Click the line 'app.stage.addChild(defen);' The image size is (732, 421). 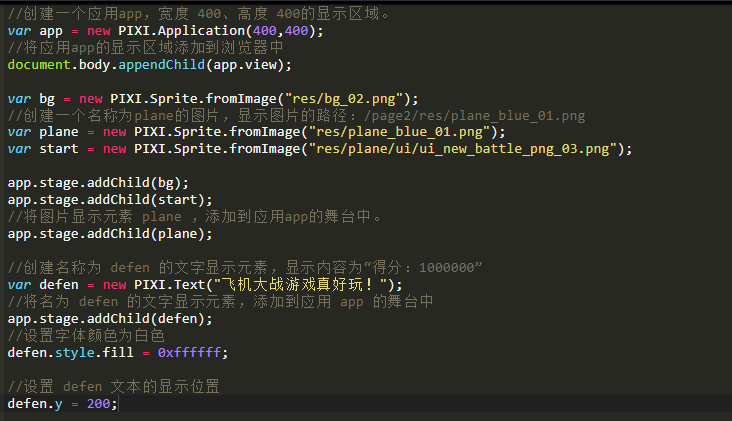[110, 318]
